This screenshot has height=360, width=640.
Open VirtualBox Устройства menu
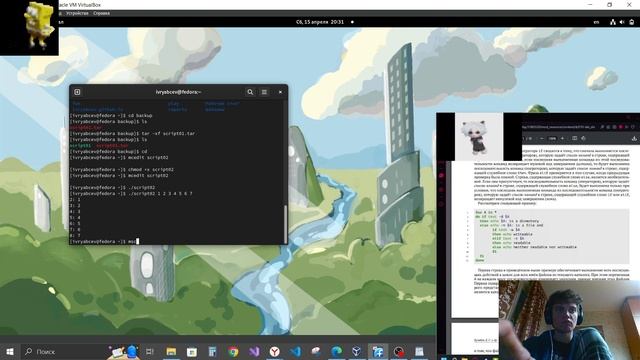tap(77, 13)
